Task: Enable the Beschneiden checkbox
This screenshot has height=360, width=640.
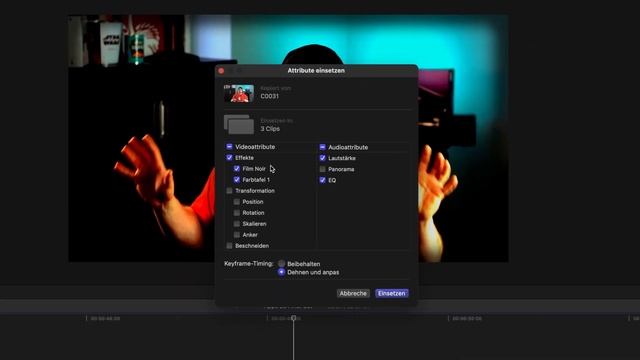Action: coord(229,246)
